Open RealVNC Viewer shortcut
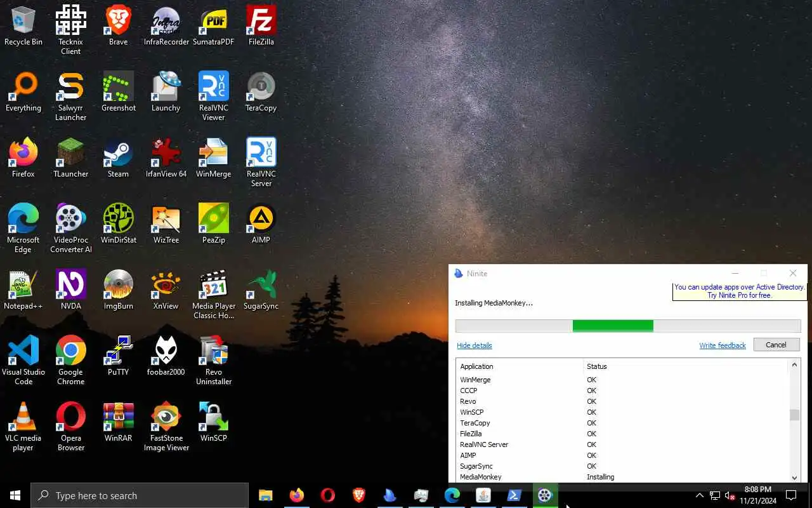Screen dimensions: 812x508 pos(214,97)
